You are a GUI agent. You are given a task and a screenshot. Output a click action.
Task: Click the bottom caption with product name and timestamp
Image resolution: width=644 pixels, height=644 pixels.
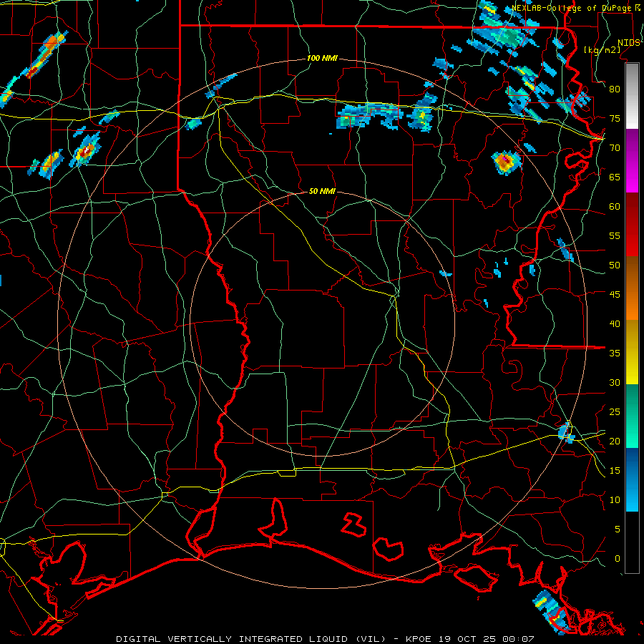click(325, 639)
